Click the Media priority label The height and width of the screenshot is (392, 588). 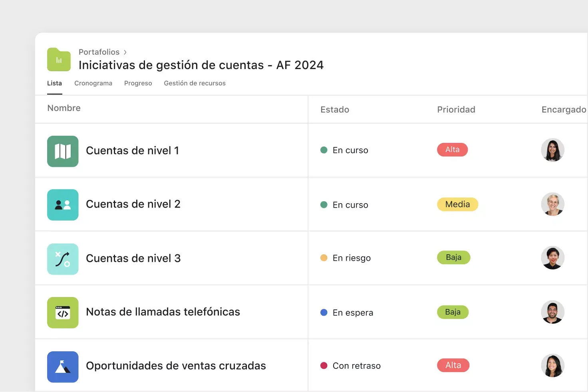457,204
